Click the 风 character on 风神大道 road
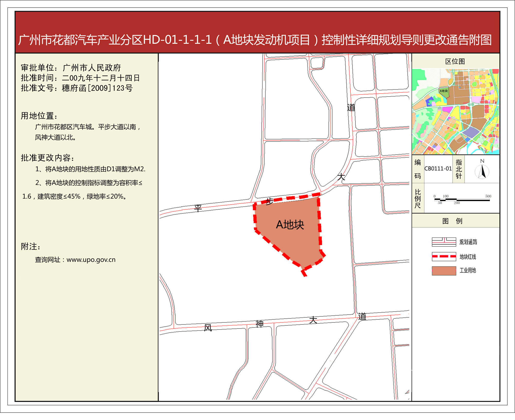 208,328
